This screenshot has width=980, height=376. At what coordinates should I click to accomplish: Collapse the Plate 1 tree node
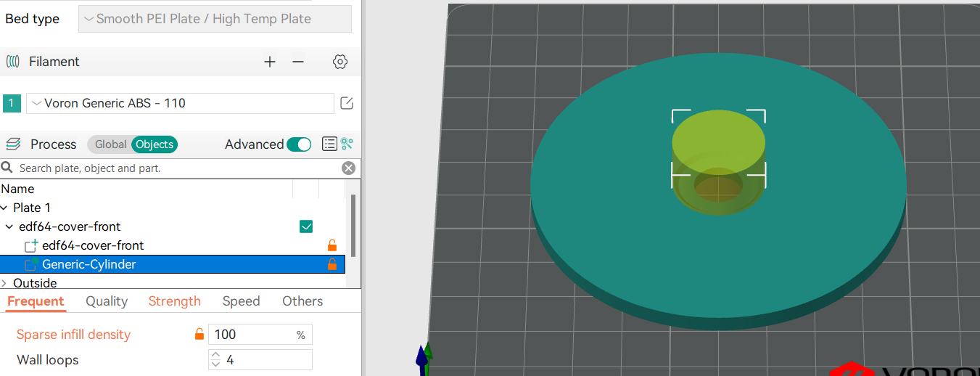(x=5, y=208)
